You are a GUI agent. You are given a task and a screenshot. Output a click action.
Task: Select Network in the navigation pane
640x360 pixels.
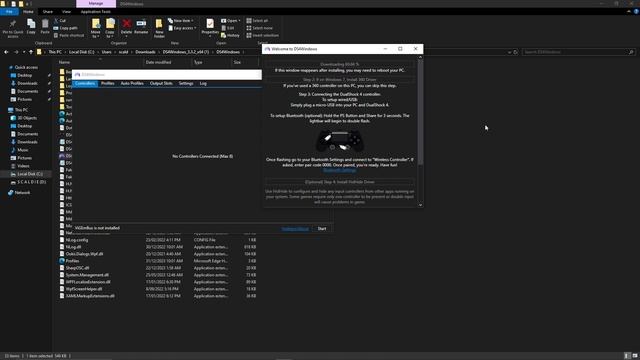pyautogui.click(x=22, y=193)
